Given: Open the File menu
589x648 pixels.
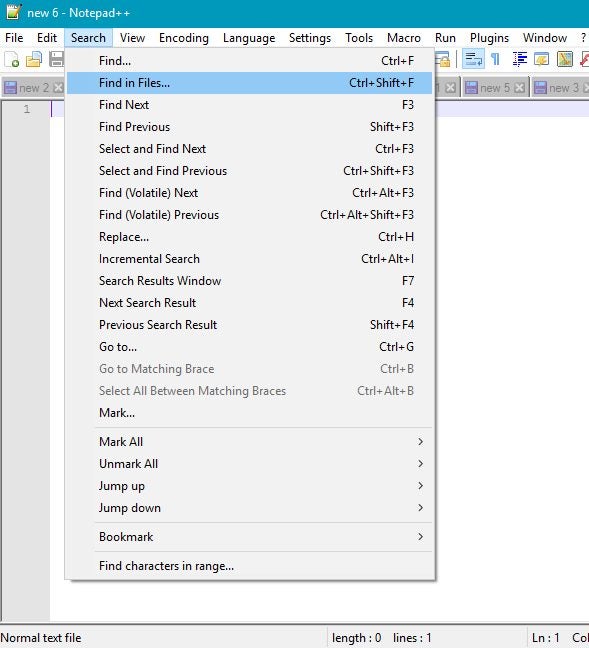Looking at the screenshot, I should coord(14,38).
